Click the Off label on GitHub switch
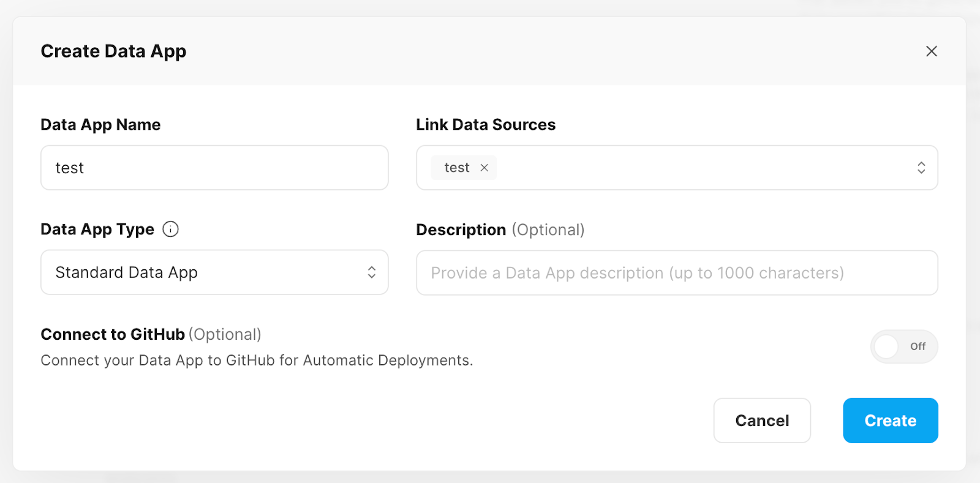Viewport: 980px width, 483px height. tap(918, 346)
